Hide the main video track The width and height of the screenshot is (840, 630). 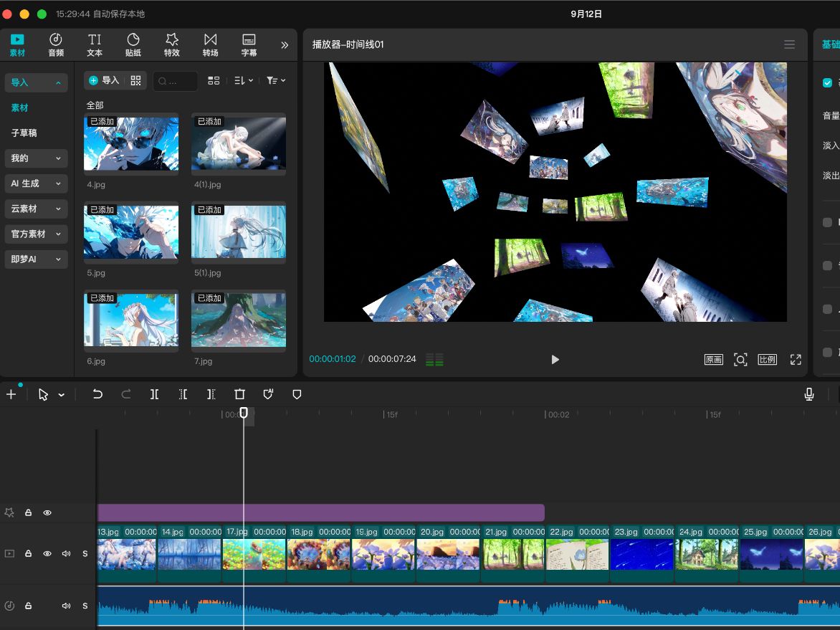click(47, 553)
